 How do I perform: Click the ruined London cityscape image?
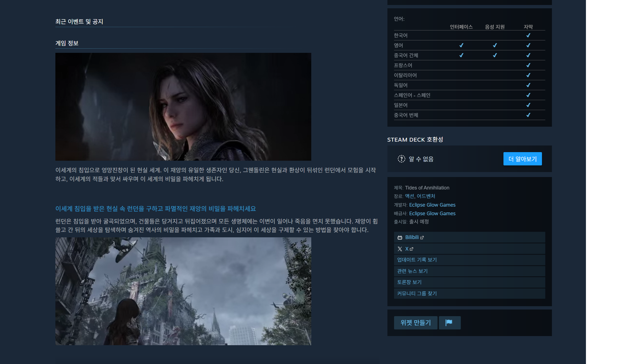tap(183, 291)
